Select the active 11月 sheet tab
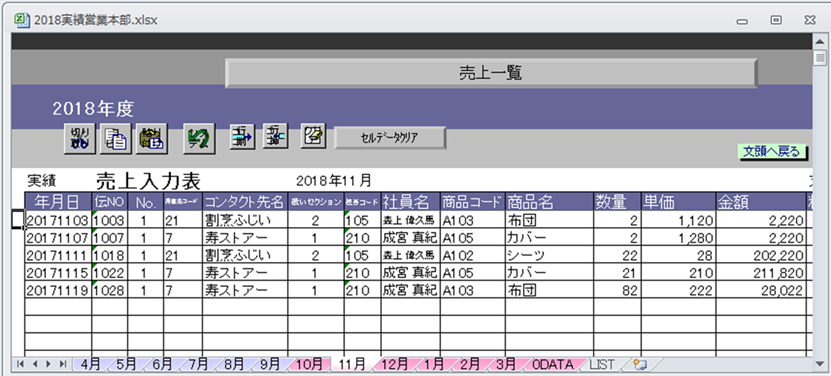831x376 pixels. coord(352,364)
